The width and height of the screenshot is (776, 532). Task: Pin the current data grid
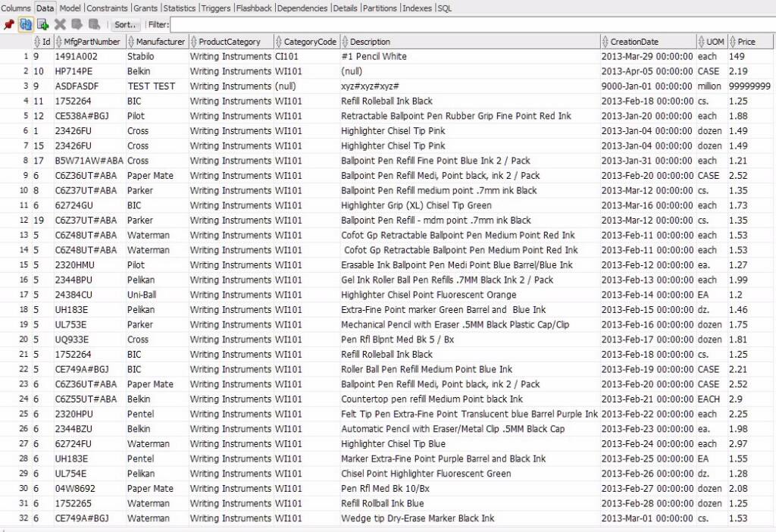tap(10, 24)
